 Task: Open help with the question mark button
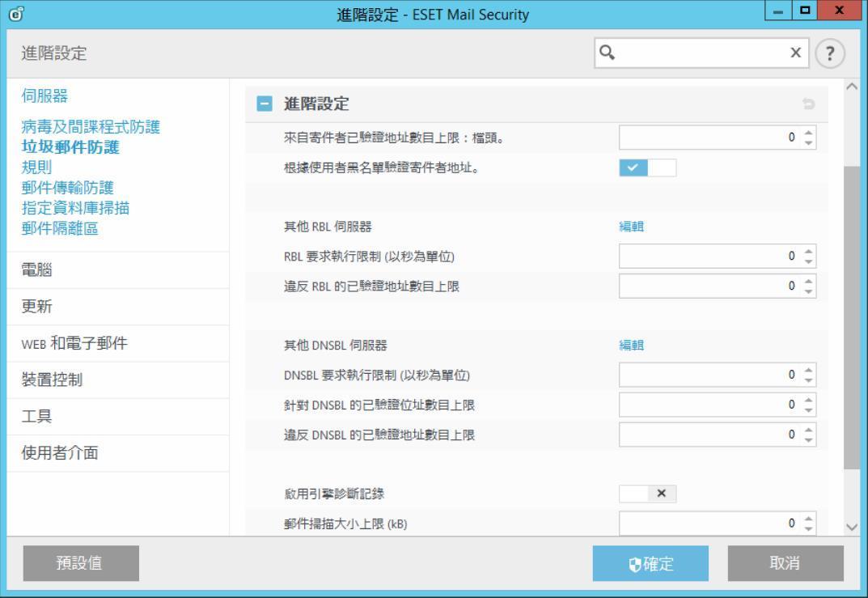point(830,53)
